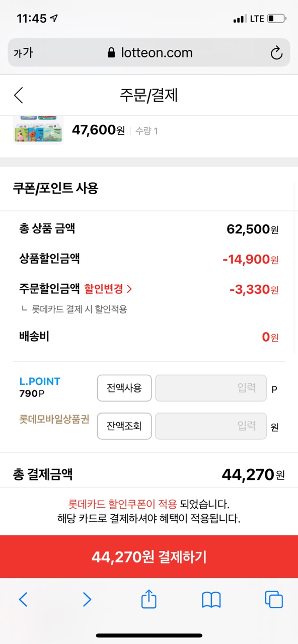Tap the Safari share icon
This screenshot has height=644, width=298.
coord(149,599)
